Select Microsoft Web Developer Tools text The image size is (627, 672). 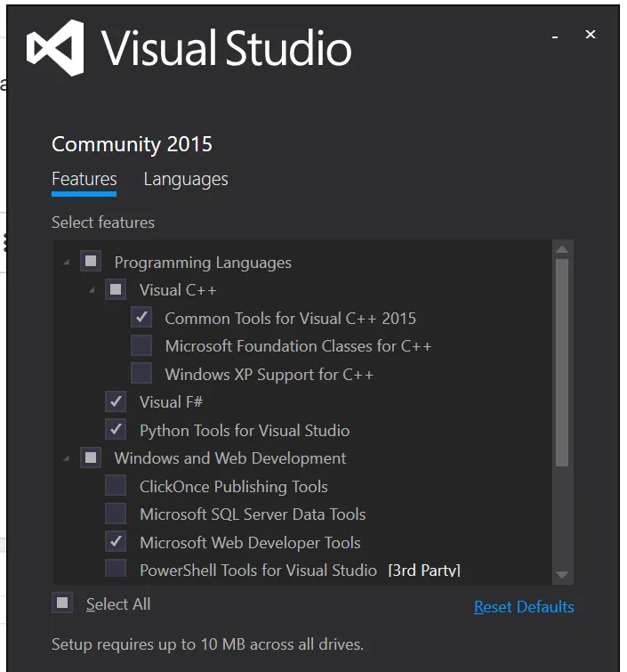coord(250,543)
